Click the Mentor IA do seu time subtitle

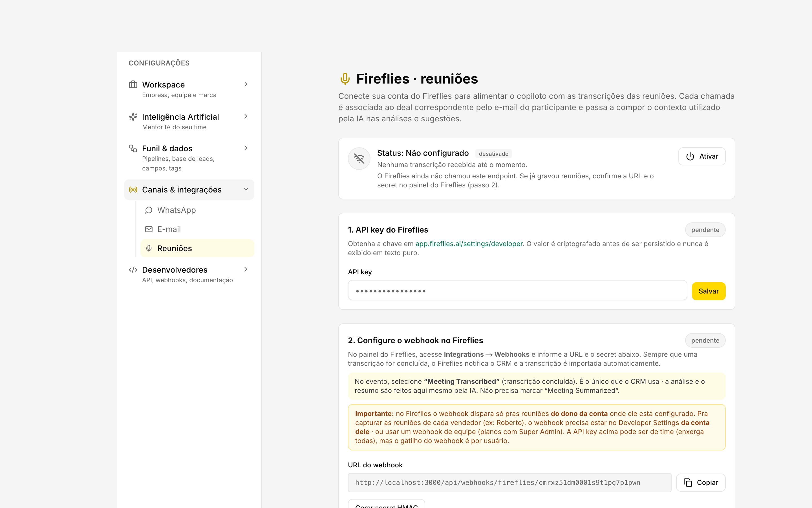(x=174, y=127)
